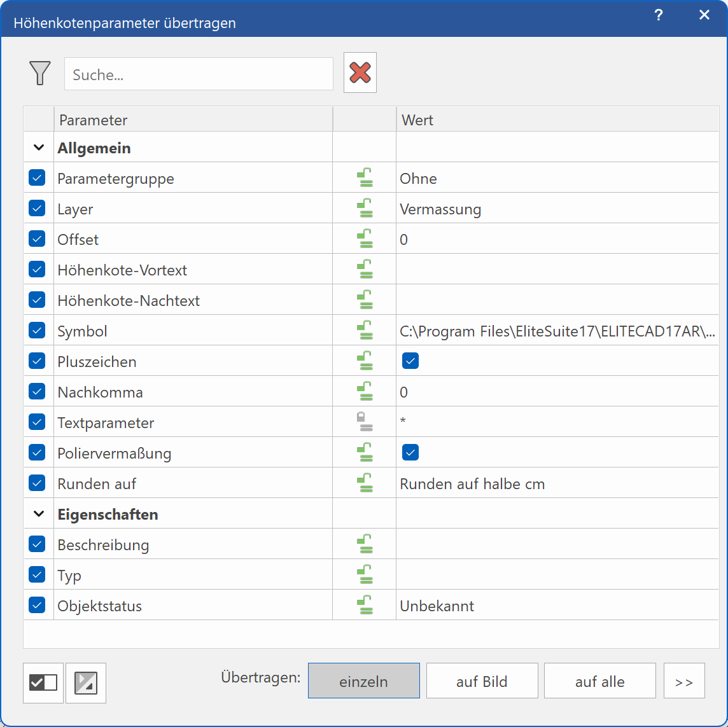Screen dimensions: 728x727
Task: Click the select-all checkmark icon at bottom left
Action: [43, 682]
